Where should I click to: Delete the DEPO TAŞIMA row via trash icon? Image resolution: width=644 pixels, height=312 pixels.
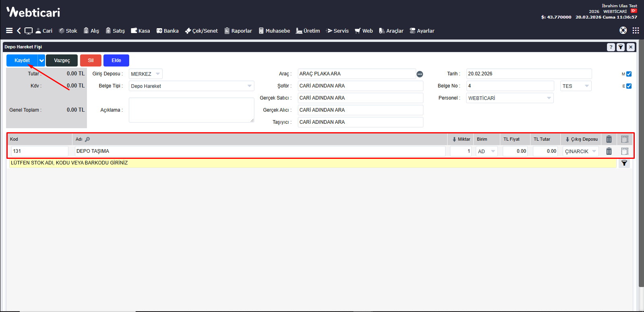(609, 151)
